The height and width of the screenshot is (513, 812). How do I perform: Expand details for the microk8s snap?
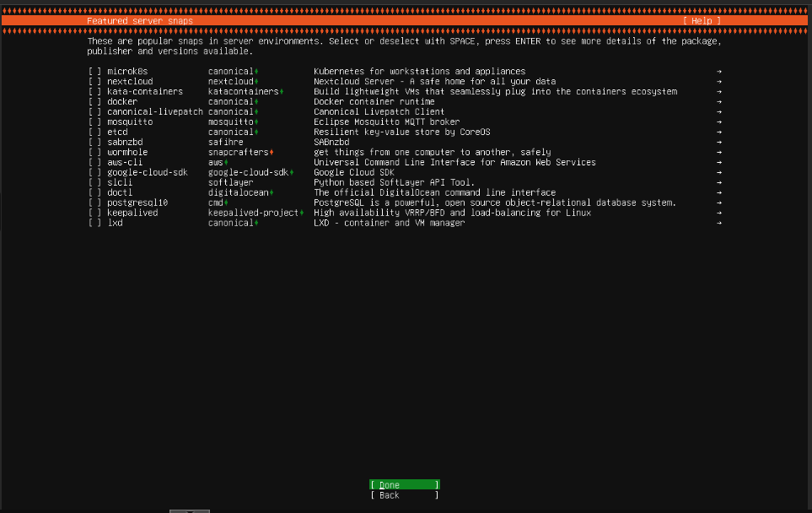click(718, 71)
